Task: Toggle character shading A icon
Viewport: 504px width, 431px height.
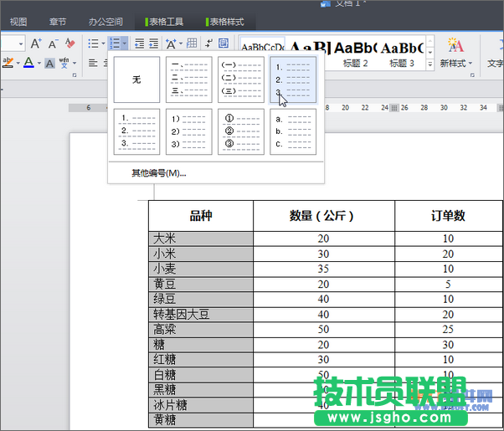Action: click(49, 63)
